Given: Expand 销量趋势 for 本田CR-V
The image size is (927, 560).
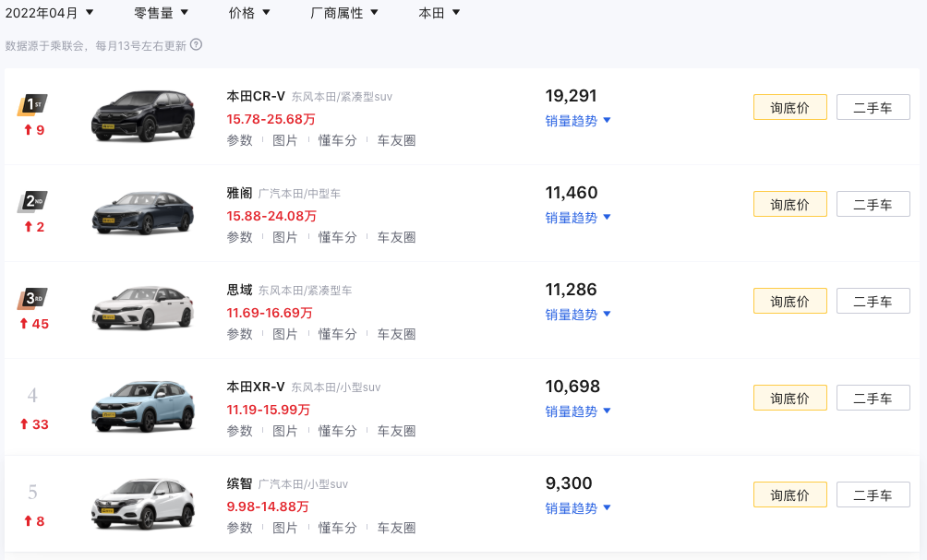Looking at the screenshot, I should tap(578, 121).
